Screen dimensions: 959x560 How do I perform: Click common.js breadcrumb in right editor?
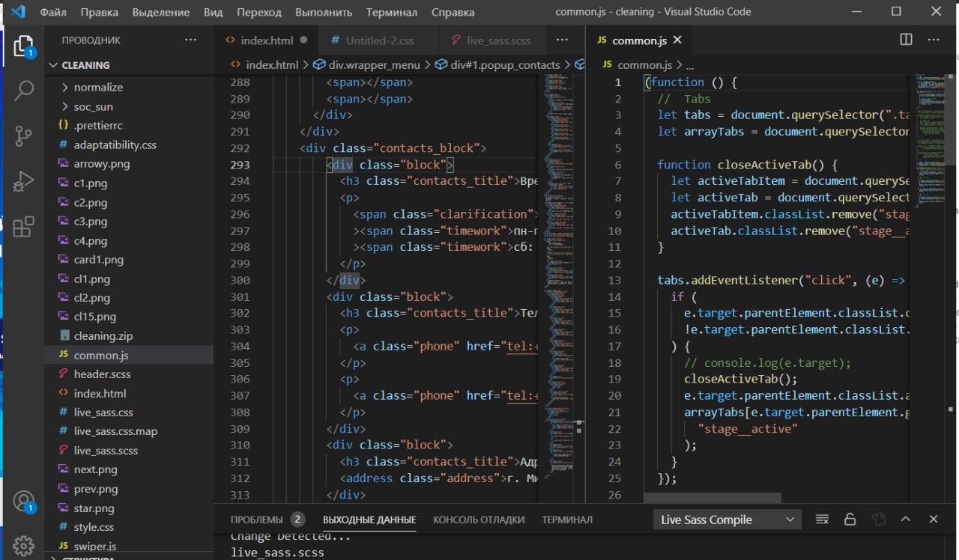[637, 65]
